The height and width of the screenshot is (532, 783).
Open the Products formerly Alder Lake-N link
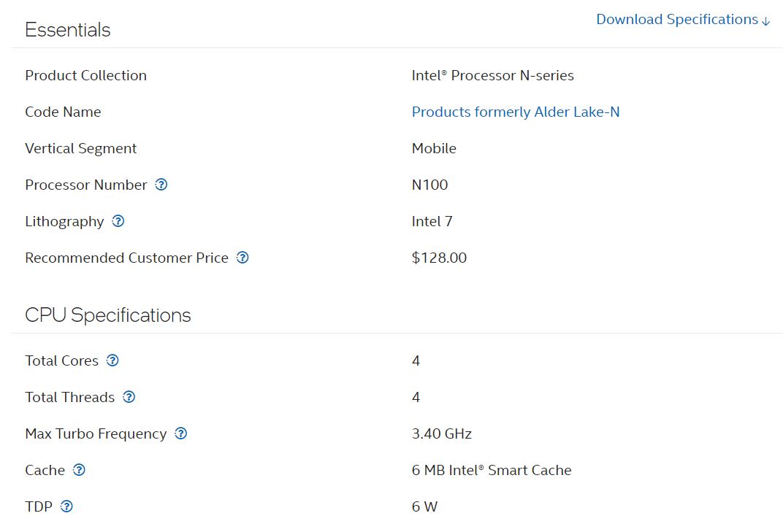516,112
